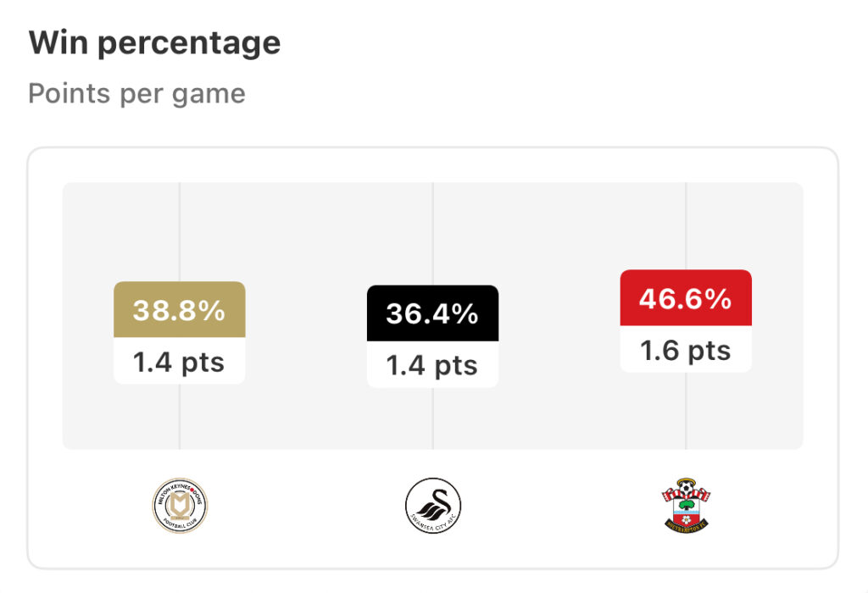The width and height of the screenshot is (868, 593).
Task: Click the Milton Keynes Dons club crest
Action: pos(180,506)
